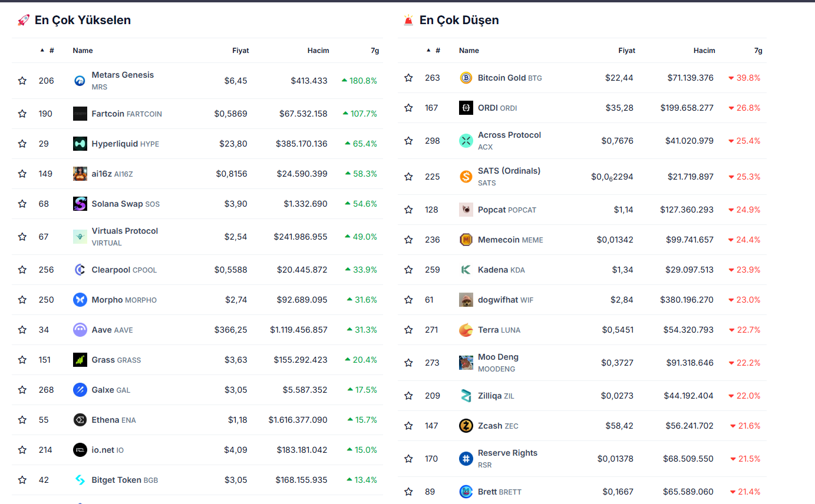Sort gainers by Fiyat column
815x504 pixels.
click(x=240, y=51)
